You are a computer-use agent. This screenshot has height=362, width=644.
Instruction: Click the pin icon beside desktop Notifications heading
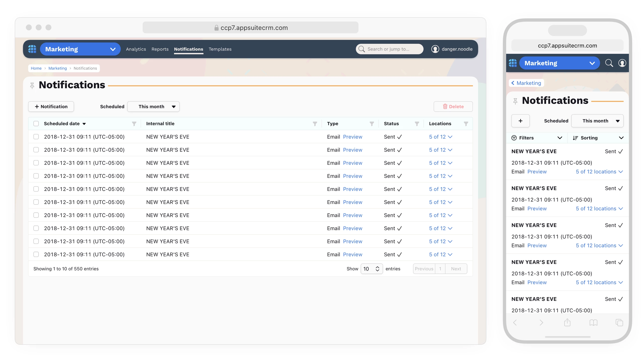point(32,86)
